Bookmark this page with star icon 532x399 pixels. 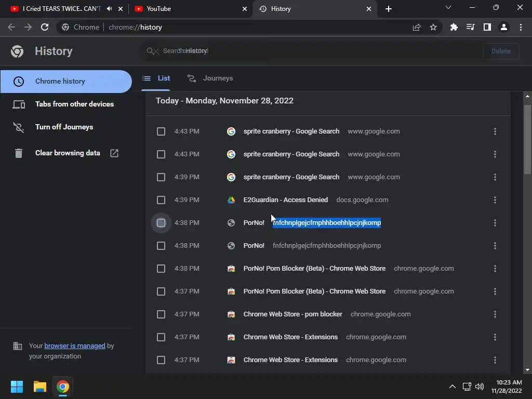[x=433, y=27]
